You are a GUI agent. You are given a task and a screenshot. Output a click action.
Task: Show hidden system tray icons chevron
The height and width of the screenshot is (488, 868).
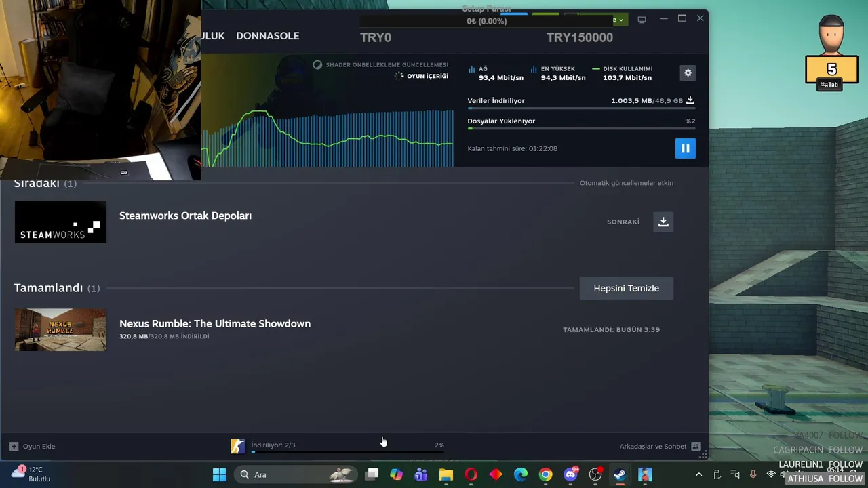(x=698, y=474)
